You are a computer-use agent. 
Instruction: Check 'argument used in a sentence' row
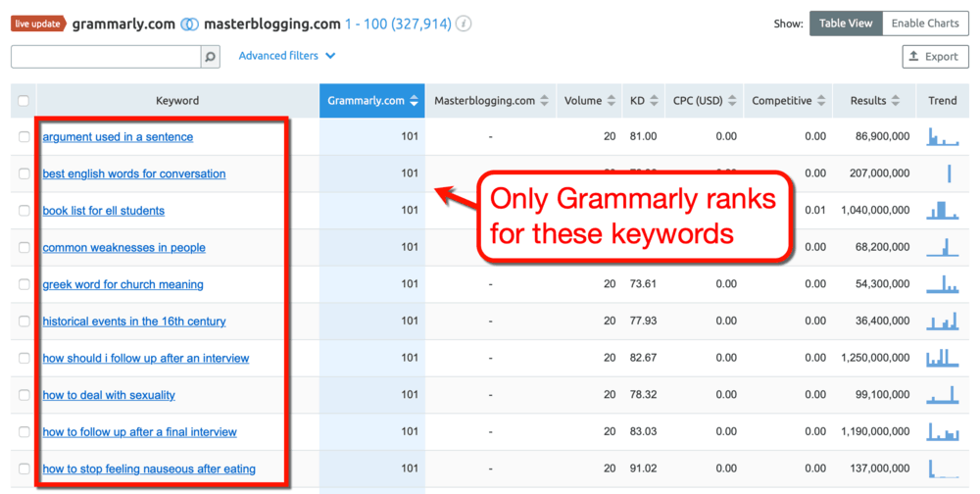click(x=24, y=136)
